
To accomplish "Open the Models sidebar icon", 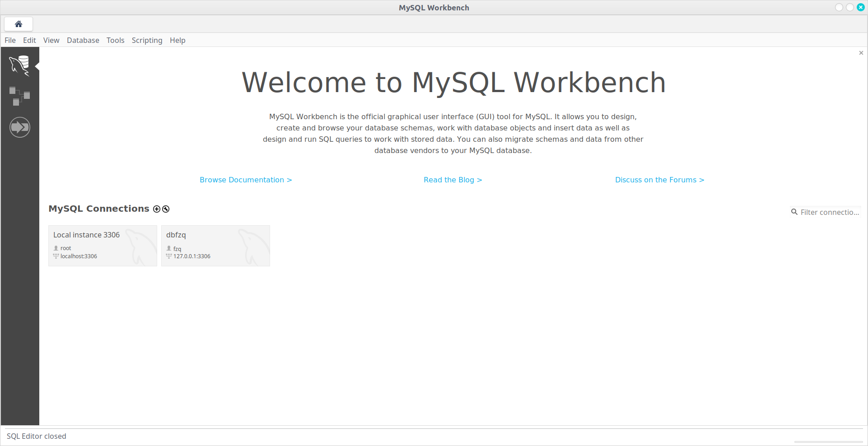I will (20, 96).
